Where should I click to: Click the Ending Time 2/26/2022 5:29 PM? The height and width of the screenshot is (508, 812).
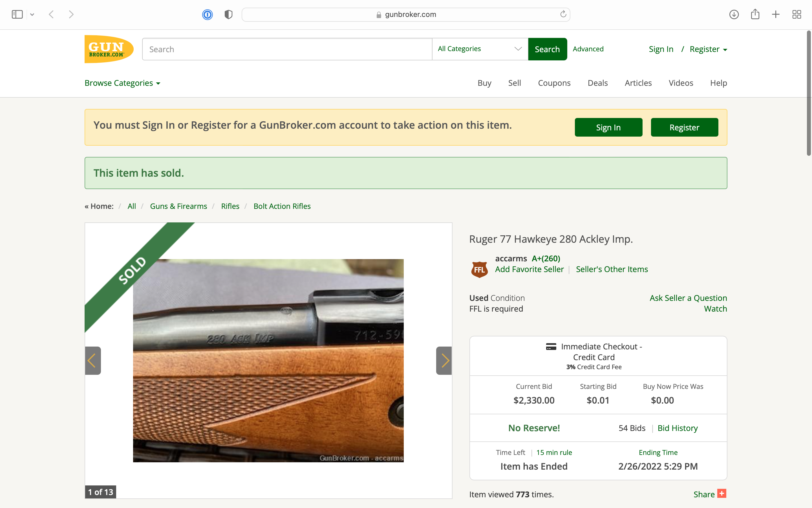pyautogui.click(x=658, y=466)
